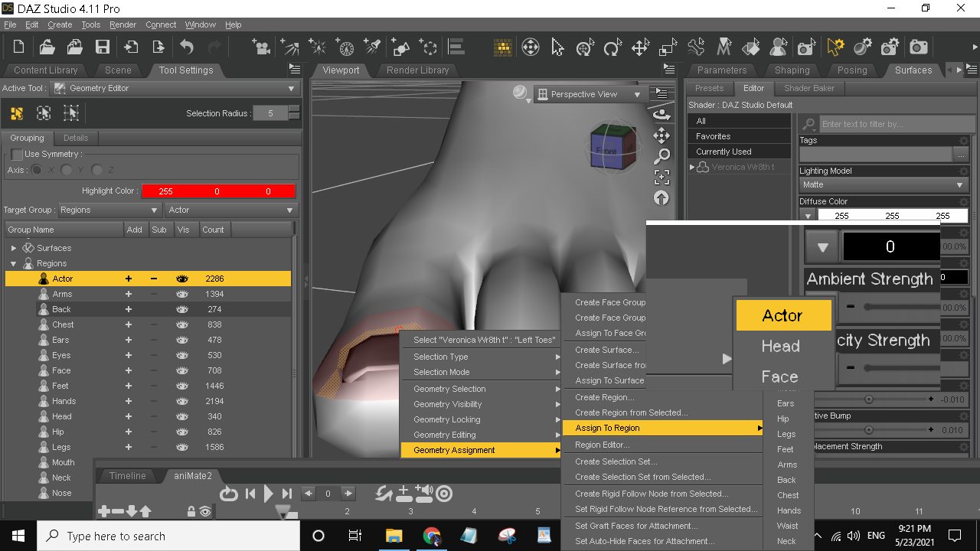Click the Import file icon
Viewport: 980px width, 551px height.
tap(131, 47)
